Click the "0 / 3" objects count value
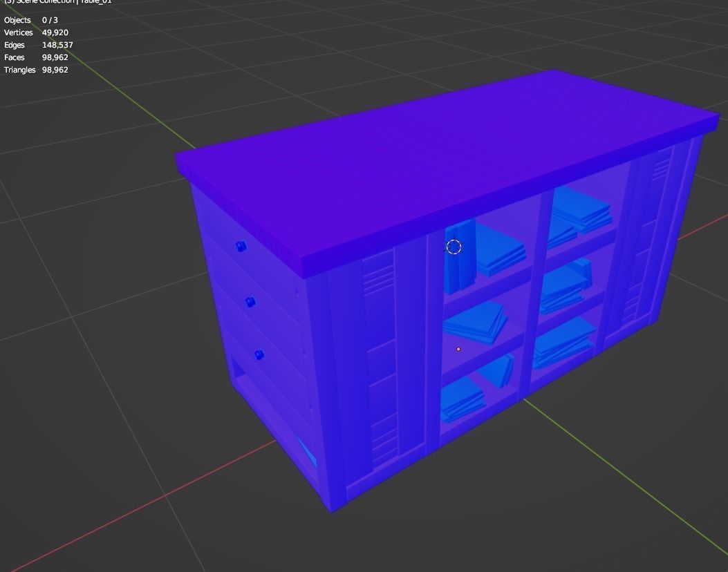Screen dimensions: 728x572 (x=50, y=20)
